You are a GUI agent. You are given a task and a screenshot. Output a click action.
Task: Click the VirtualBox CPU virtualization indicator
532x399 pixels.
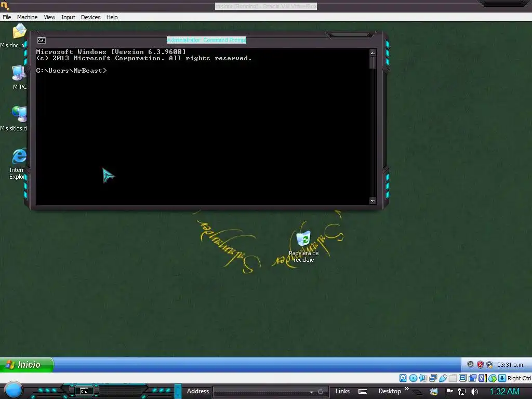tap(483, 378)
